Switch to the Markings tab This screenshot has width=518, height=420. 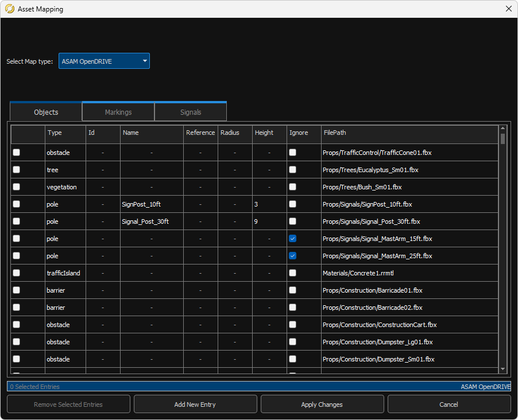(118, 111)
